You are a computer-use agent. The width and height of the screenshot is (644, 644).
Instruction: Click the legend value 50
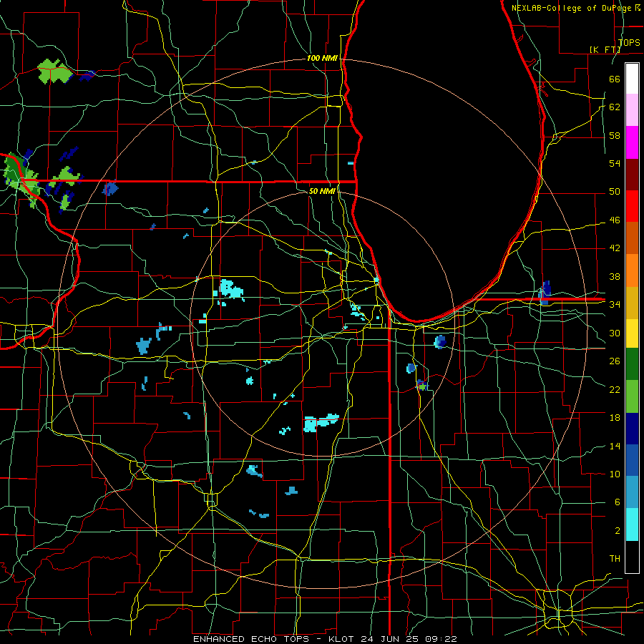(x=615, y=192)
